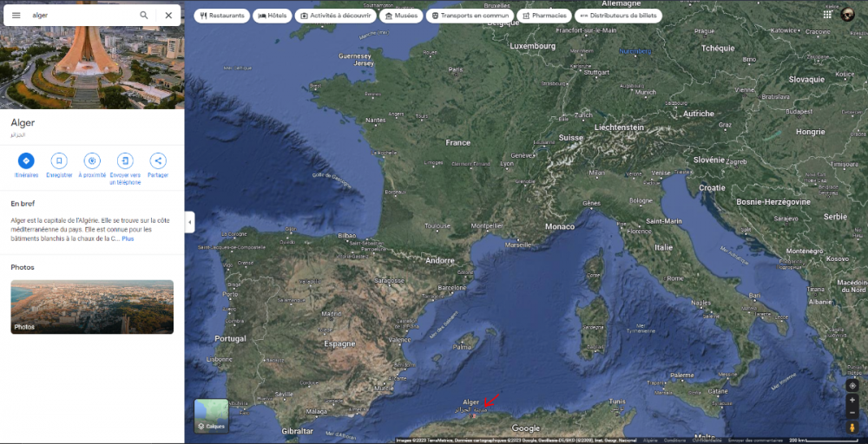Click the Itinéraires directions icon
This screenshot has height=444, width=868.
26,160
